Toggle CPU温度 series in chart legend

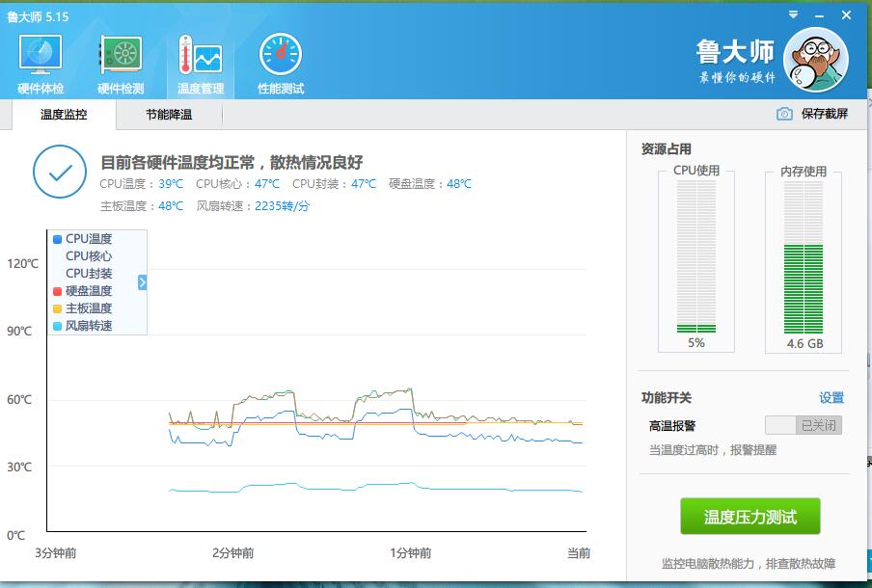coord(82,239)
